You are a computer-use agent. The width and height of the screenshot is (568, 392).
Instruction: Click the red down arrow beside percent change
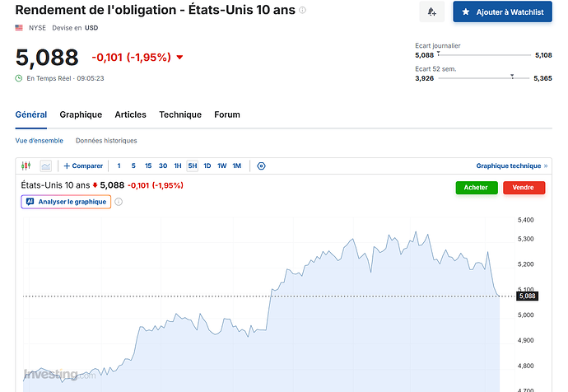click(179, 58)
